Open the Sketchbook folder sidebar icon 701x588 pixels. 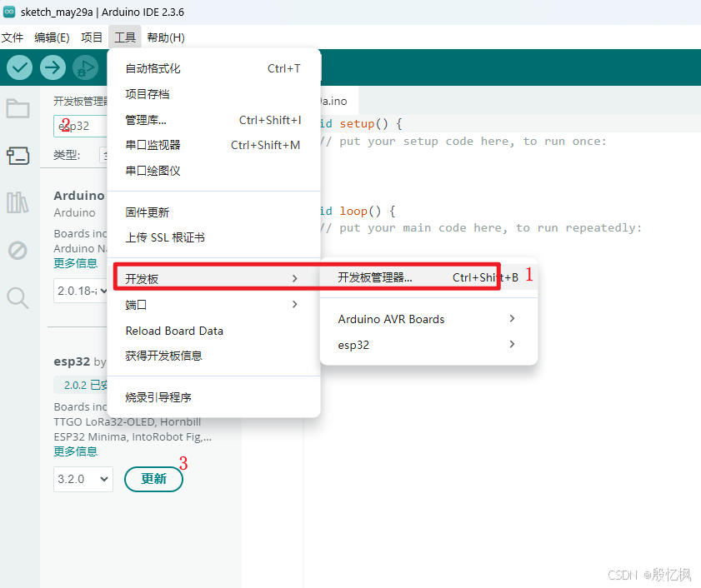18,108
